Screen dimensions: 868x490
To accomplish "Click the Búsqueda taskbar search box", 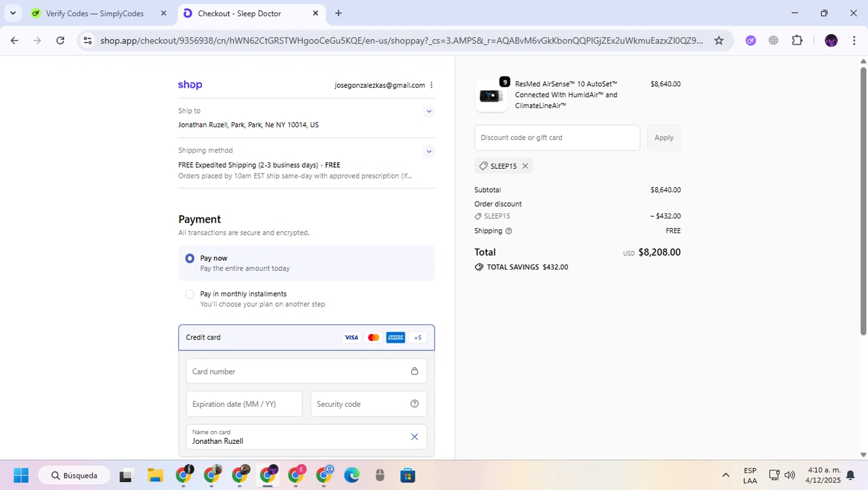I will coord(74,476).
